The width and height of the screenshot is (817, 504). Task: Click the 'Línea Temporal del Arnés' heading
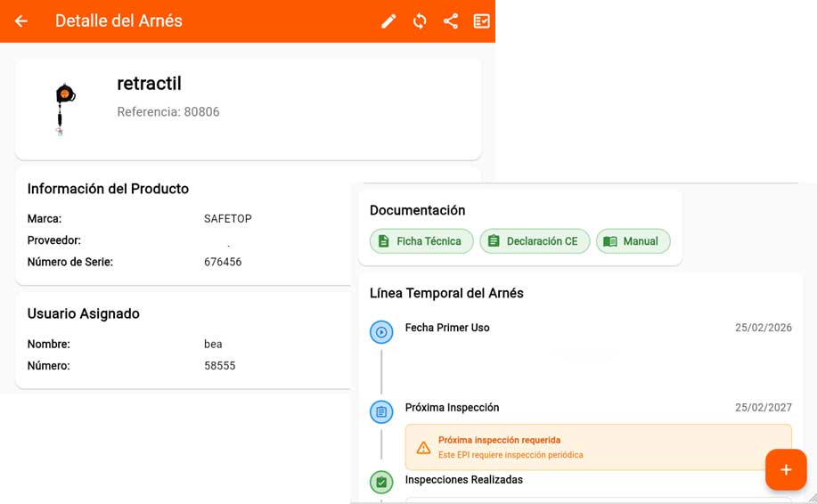tap(446, 293)
